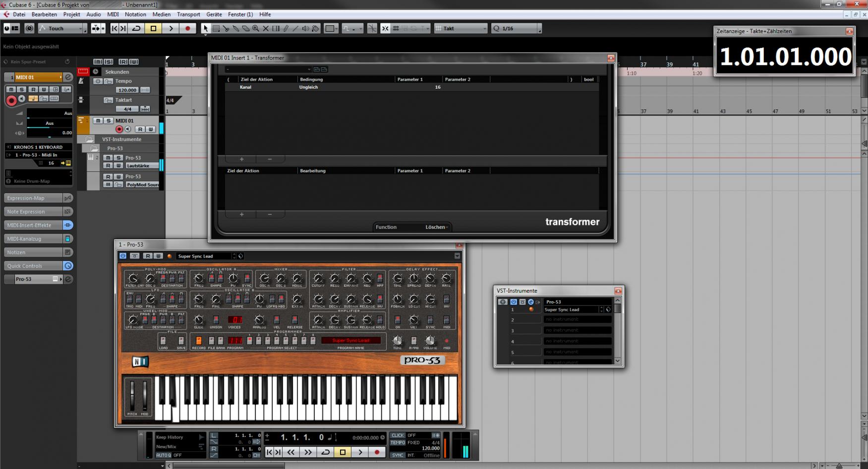Viewport: 868px width, 469px height.
Task: Add action line with lower plus button
Action: [241, 214]
